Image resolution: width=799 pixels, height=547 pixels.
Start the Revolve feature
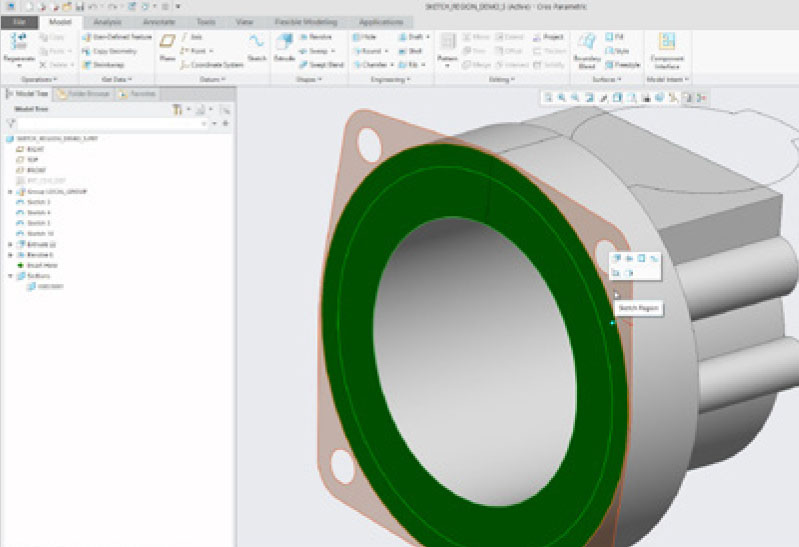(x=315, y=37)
